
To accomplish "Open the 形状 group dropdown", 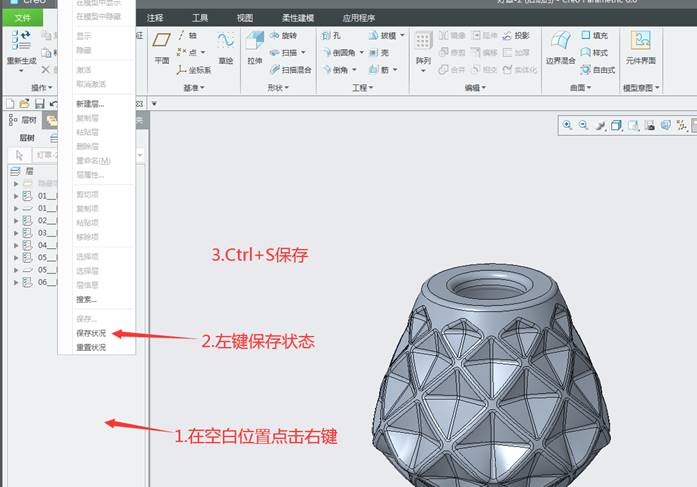I will (278, 88).
